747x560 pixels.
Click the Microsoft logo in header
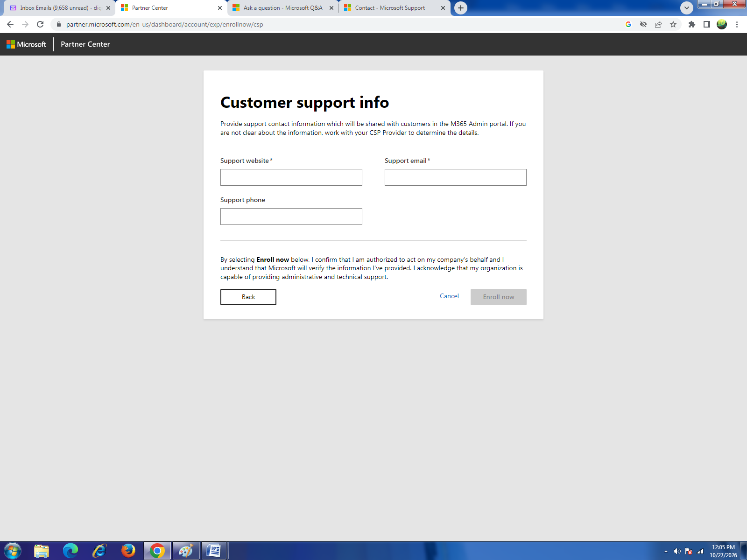coord(26,44)
